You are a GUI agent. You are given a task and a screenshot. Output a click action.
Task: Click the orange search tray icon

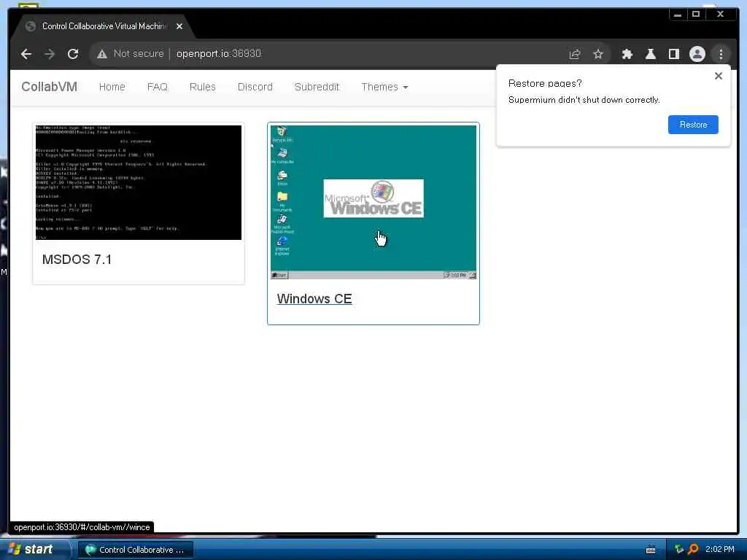click(693, 549)
